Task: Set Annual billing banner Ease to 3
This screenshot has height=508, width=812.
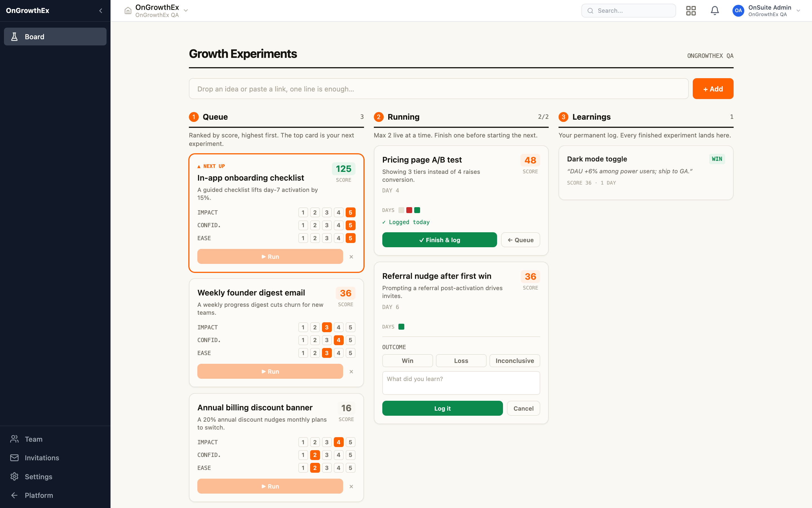Action: pyautogui.click(x=327, y=468)
